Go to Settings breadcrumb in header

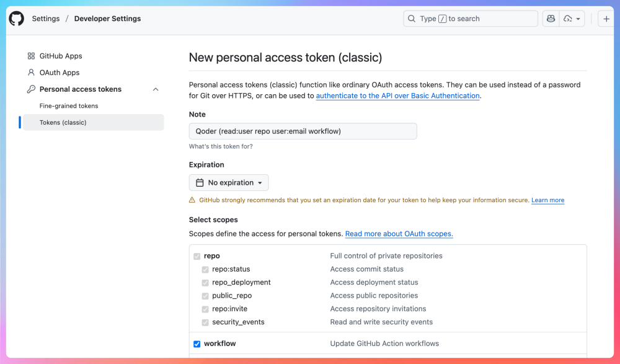pos(46,19)
